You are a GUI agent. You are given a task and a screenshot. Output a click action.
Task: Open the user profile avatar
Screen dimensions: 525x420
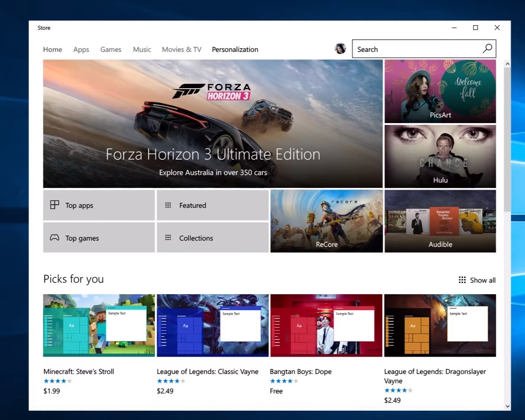pos(340,49)
